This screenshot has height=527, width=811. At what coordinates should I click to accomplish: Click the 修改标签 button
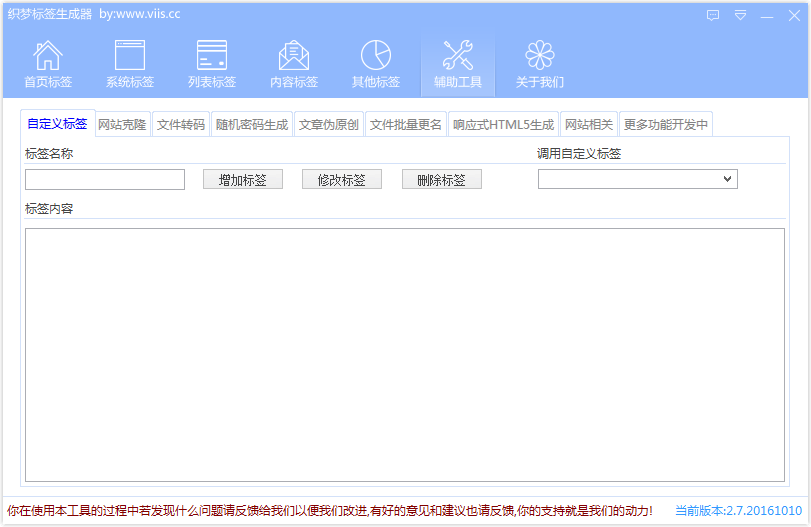342,180
